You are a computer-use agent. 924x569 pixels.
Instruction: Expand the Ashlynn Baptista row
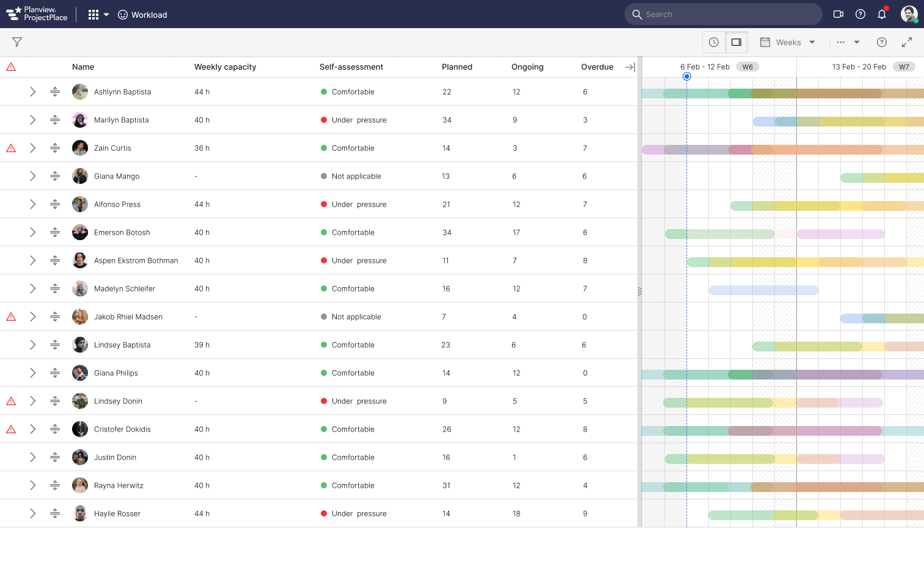pos(33,92)
